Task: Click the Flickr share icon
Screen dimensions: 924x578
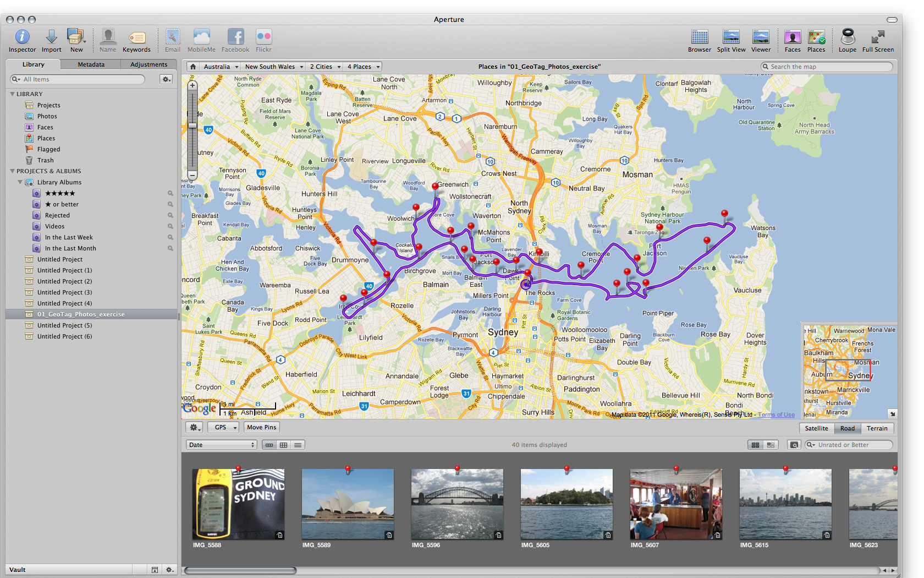Action: click(x=263, y=37)
